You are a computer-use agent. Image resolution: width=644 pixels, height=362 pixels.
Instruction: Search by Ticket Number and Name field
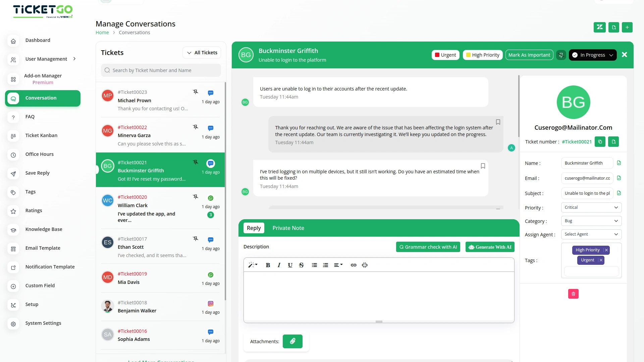coord(161,70)
